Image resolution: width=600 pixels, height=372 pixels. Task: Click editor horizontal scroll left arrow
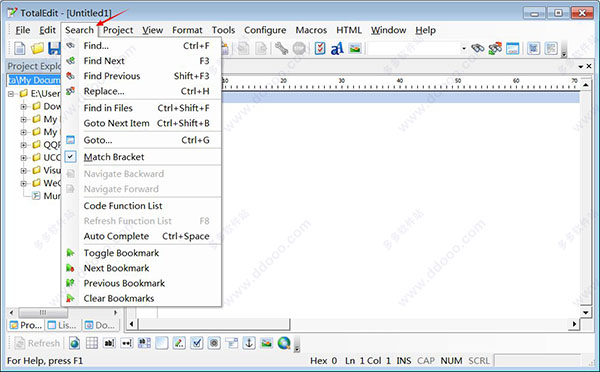click(x=132, y=324)
